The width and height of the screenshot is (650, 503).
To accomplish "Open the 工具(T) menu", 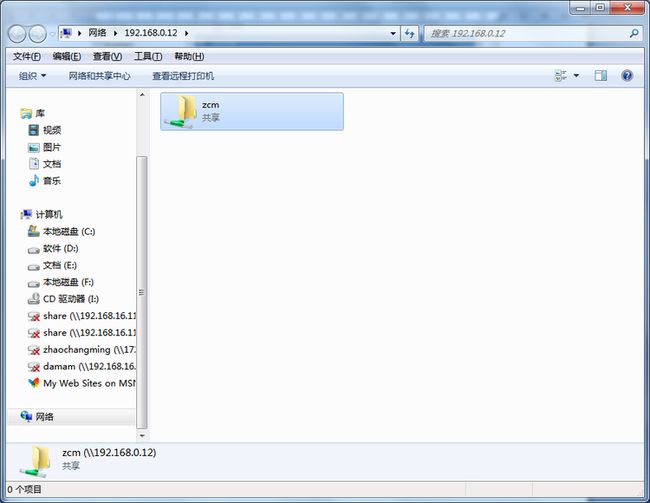I will click(148, 56).
